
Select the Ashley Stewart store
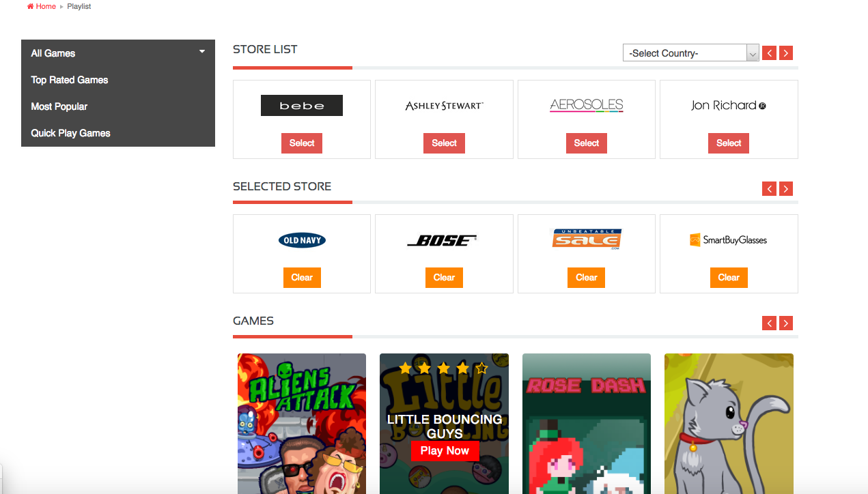pyautogui.click(x=444, y=143)
